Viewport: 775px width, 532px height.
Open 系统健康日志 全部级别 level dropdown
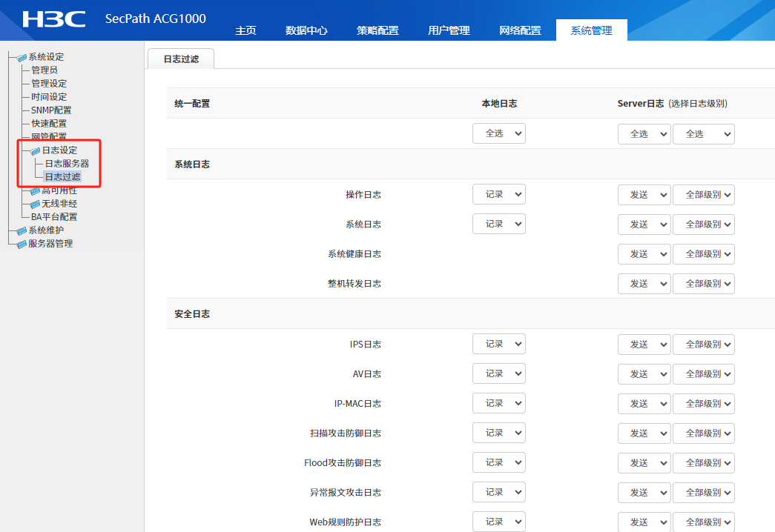tap(703, 254)
